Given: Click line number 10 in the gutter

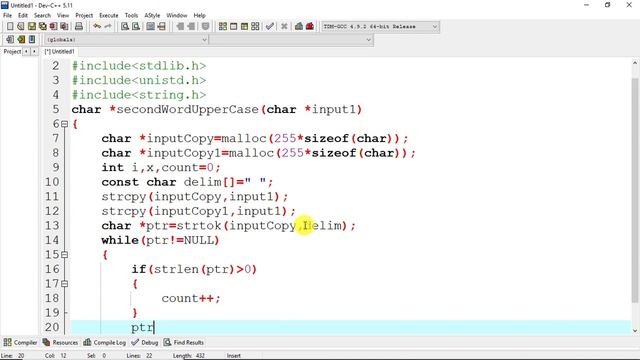Looking at the screenshot, I should [x=52, y=182].
